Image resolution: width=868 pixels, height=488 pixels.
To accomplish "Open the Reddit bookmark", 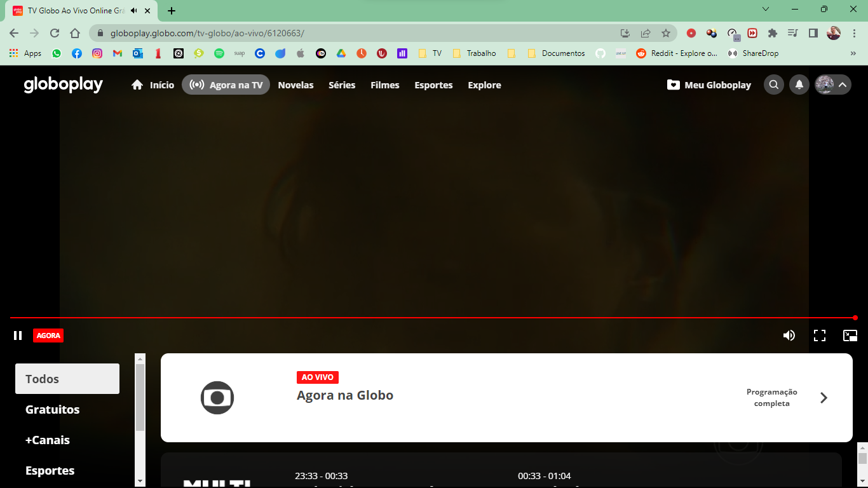I will (677, 53).
